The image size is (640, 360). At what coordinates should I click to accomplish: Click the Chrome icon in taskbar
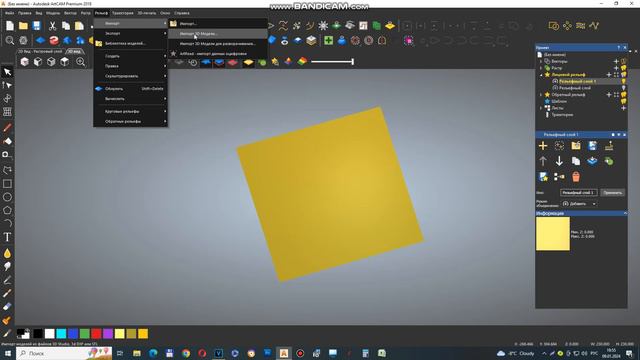click(186, 353)
